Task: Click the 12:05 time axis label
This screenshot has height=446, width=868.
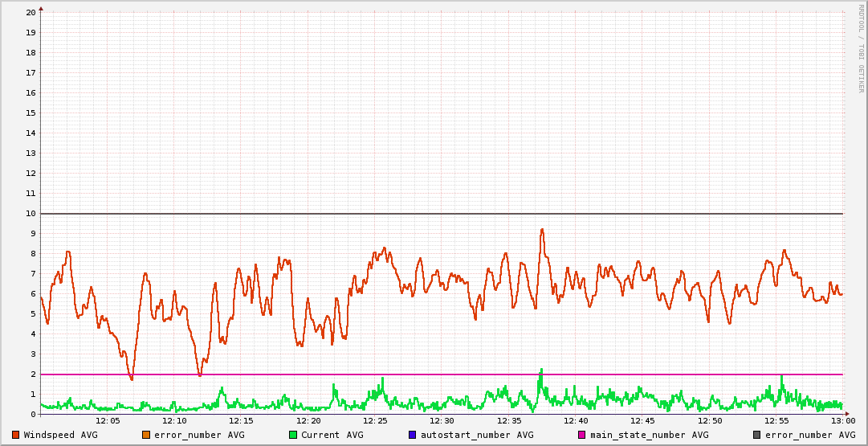Action: 108,421
